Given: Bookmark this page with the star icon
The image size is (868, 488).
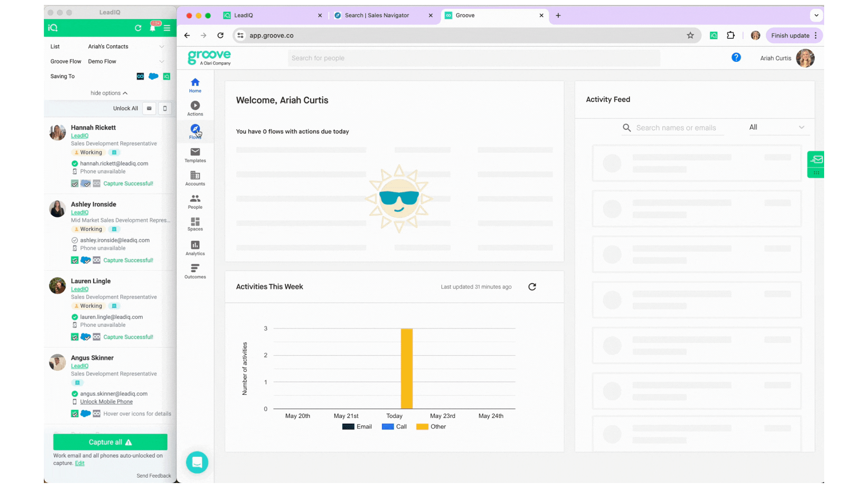Looking at the screenshot, I should [x=690, y=35].
